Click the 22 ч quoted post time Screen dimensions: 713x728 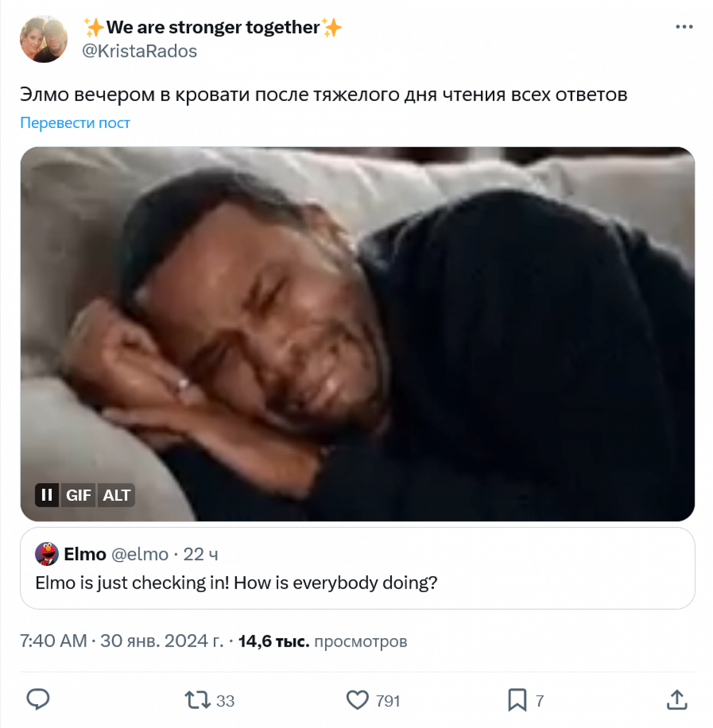coord(201,554)
